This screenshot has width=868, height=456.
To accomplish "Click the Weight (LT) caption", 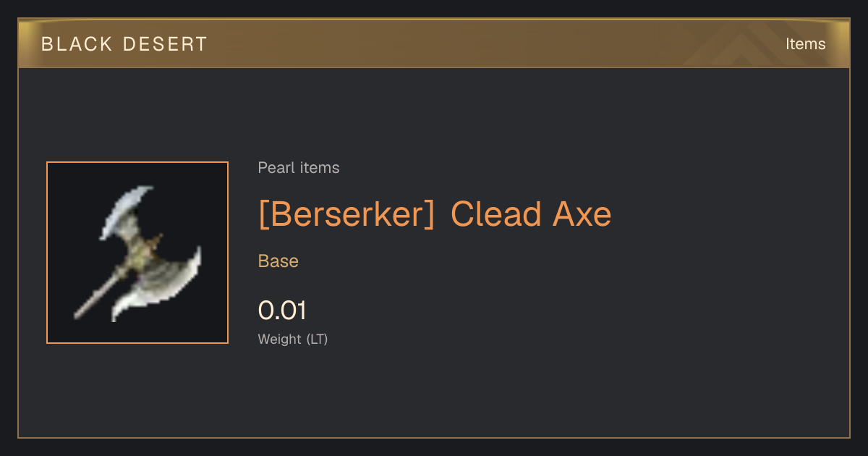I will point(293,339).
